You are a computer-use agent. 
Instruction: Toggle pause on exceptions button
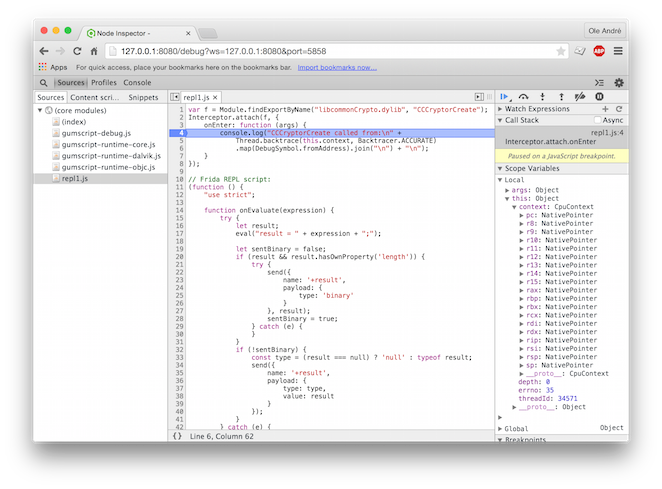(x=599, y=97)
